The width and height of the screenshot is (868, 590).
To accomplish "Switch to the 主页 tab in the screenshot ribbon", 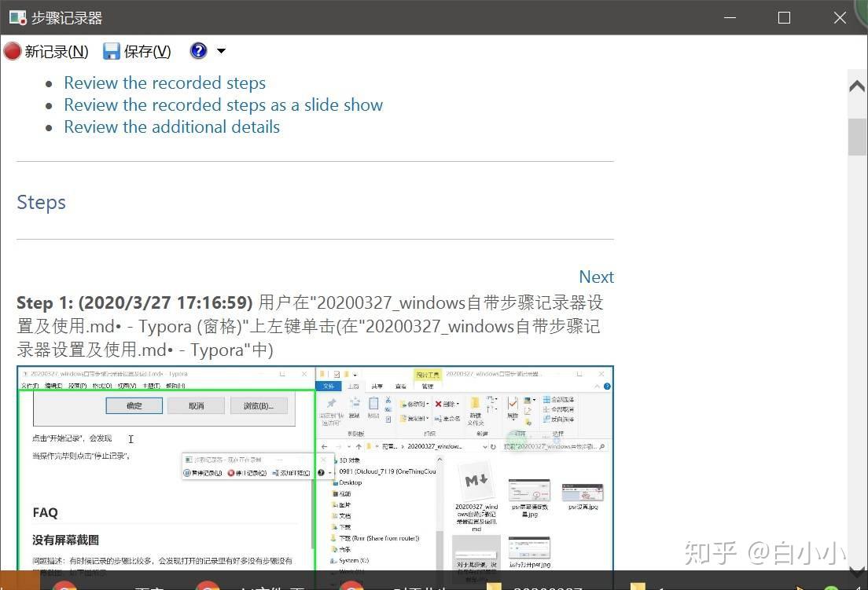I will coord(353,386).
